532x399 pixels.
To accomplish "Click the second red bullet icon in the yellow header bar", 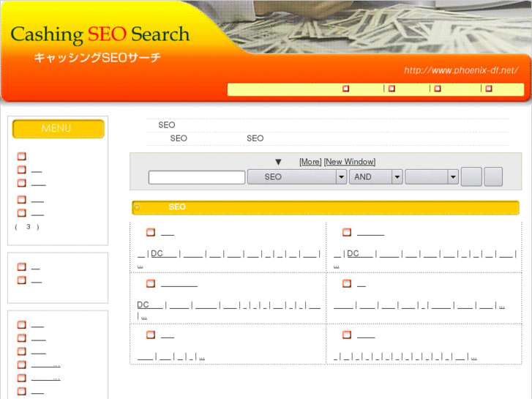I will pos(391,89).
